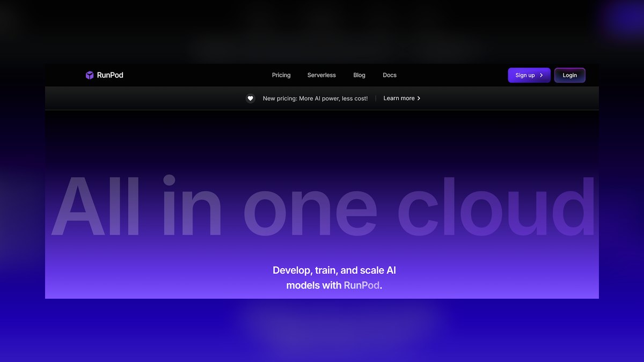
Task: Click the word 'All' in hero heading
Action: pyautogui.click(x=96, y=206)
